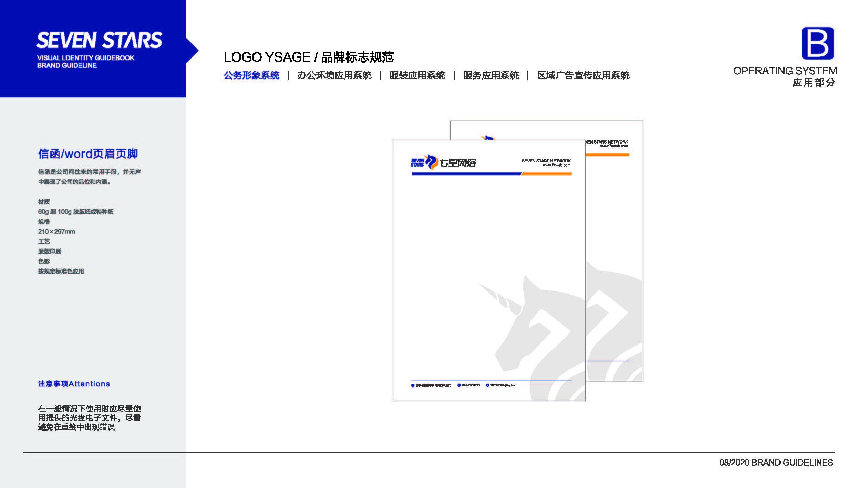
Task: Click the orange bar on the letterhead header
Action: (547, 174)
